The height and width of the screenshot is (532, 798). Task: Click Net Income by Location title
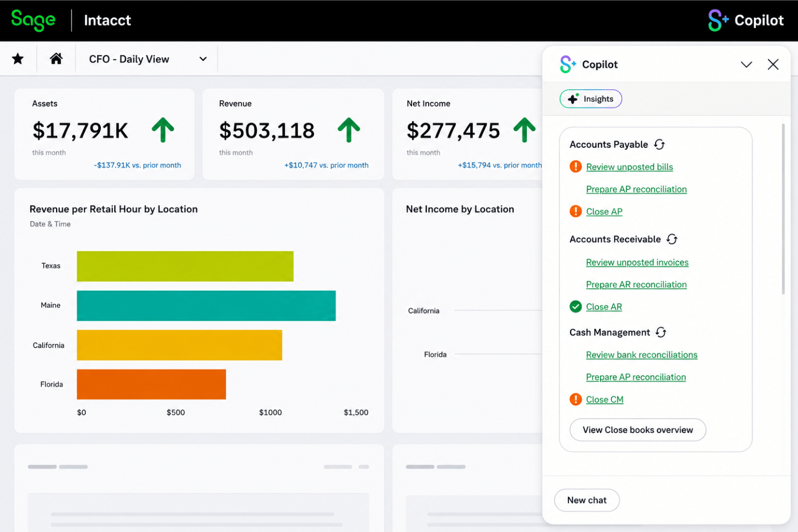click(x=460, y=209)
